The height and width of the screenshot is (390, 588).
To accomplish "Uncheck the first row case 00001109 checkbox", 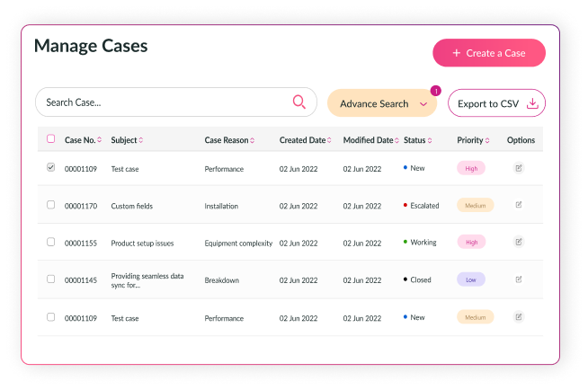I will [50, 167].
